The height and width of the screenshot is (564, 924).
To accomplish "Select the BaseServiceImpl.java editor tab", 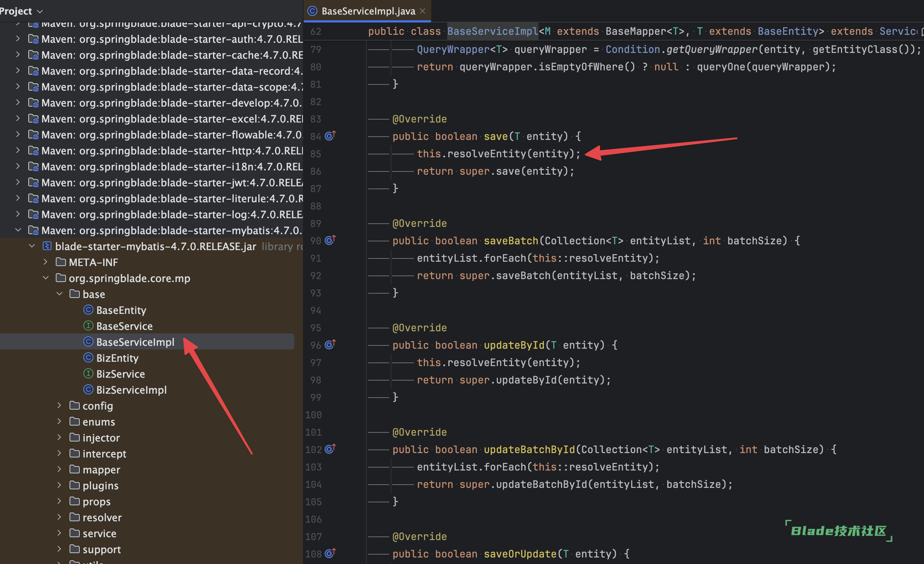I will (368, 11).
